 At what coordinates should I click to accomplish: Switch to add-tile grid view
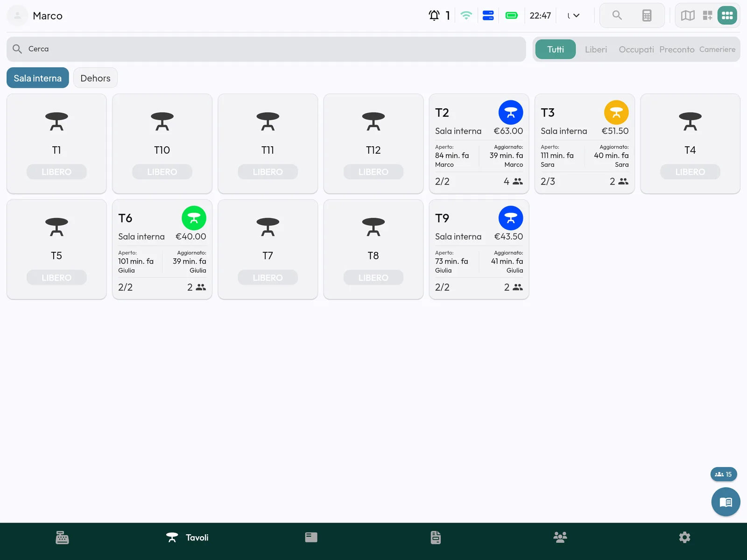[708, 15]
